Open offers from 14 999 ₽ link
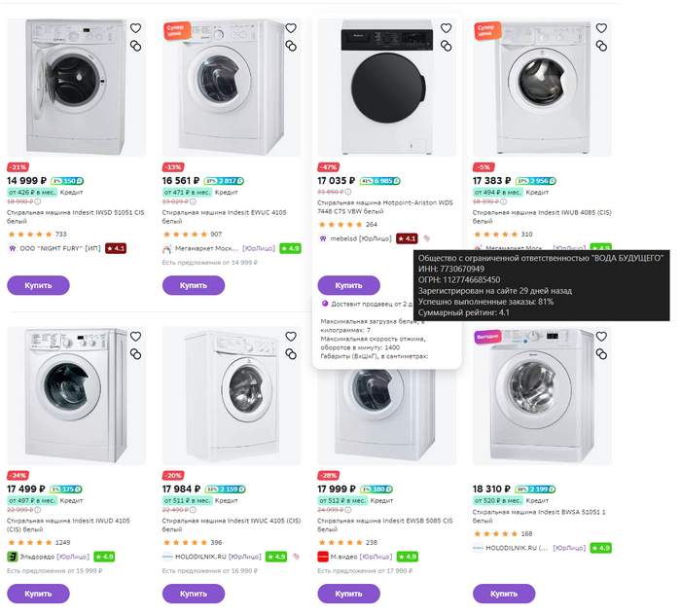Screen dimensions: 681x616 click(x=209, y=263)
